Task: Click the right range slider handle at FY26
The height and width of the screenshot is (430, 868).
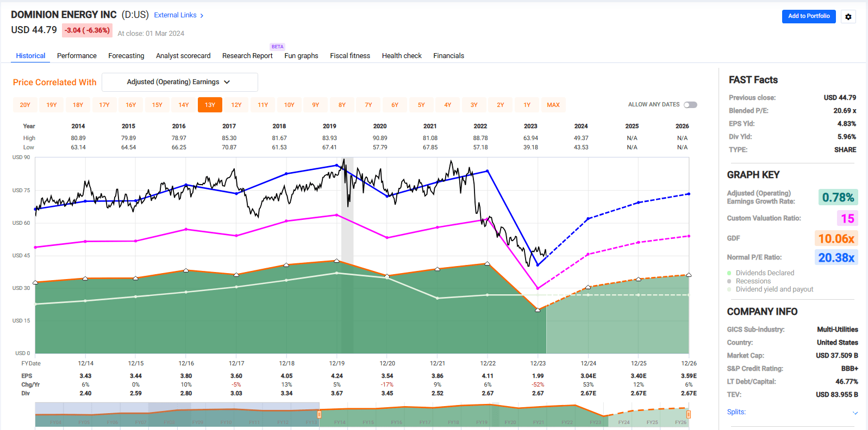Action: tap(689, 414)
